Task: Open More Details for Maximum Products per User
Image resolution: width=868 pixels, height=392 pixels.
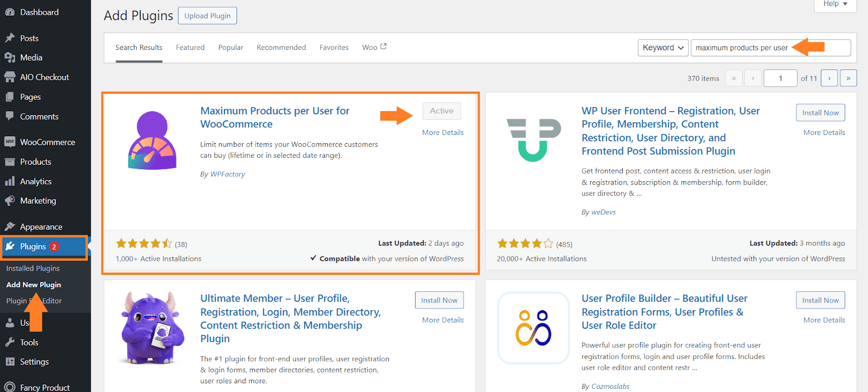Action: 443,132
